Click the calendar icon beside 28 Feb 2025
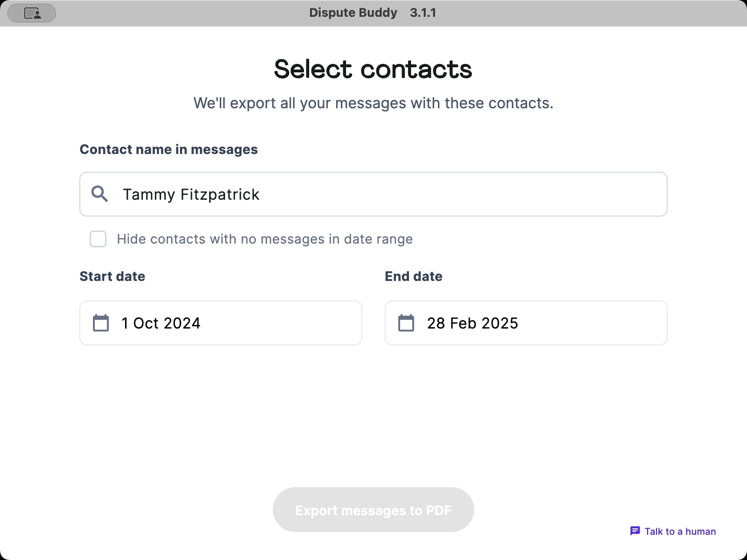The height and width of the screenshot is (560, 747). pyautogui.click(x=406, y=322)
